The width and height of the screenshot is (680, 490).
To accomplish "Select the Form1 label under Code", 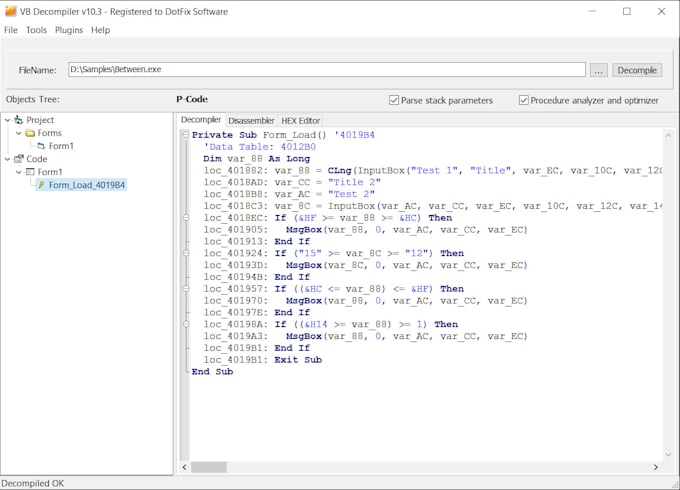I will [50, 172].
